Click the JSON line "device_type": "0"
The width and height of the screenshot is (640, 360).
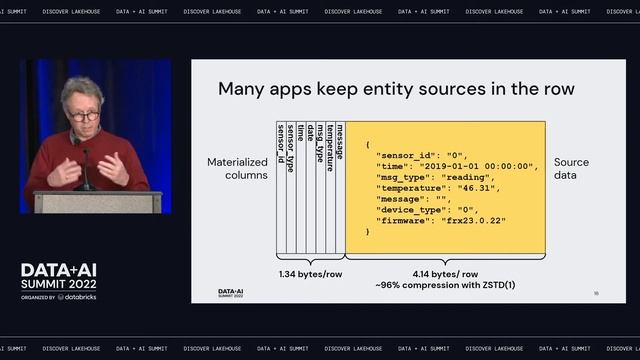coord(427,210)
